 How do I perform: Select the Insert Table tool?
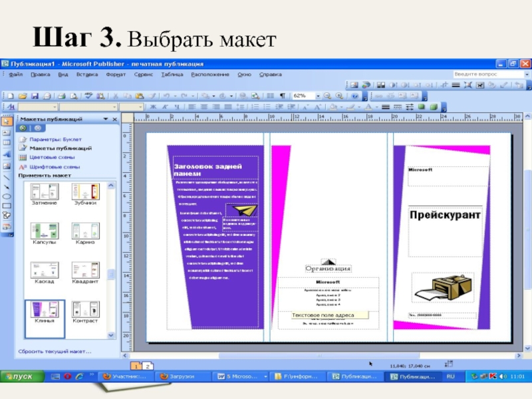[7, 143]
